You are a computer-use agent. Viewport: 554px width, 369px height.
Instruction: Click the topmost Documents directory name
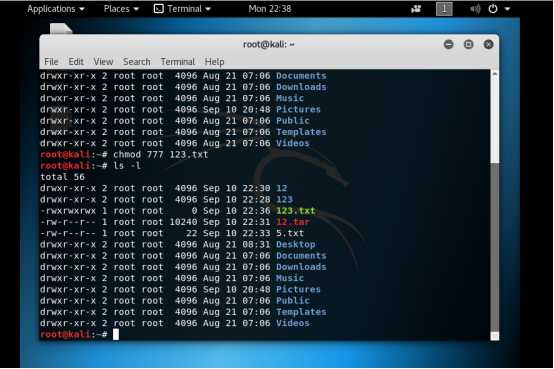pyautogui.click(x=301, y=76)
